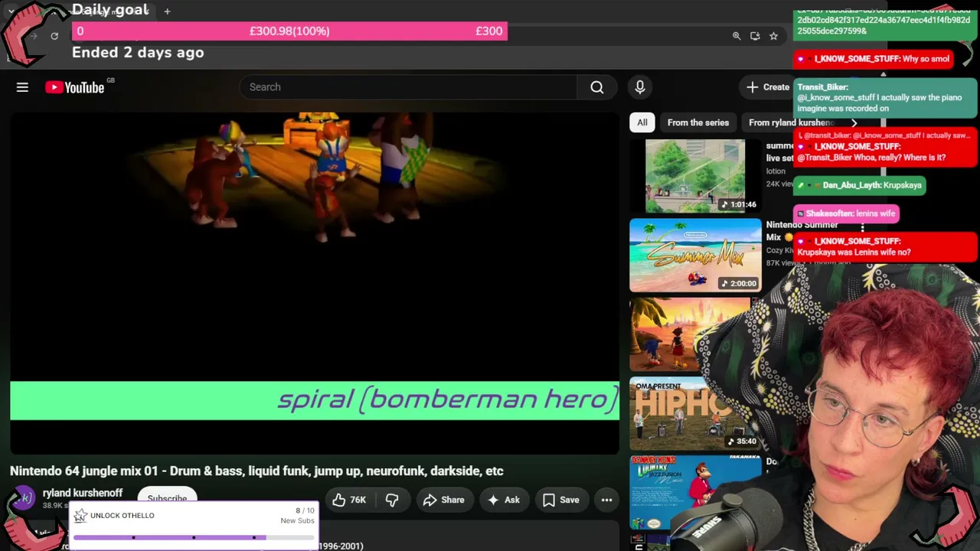The width and height of the screenshot is (980, 551).
Task: Click the 'Why so smol' chat message
Action: 873,59
